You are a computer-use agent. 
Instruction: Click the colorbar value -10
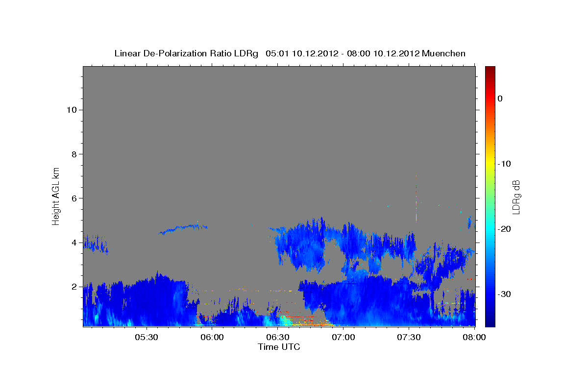coord(505,164)
